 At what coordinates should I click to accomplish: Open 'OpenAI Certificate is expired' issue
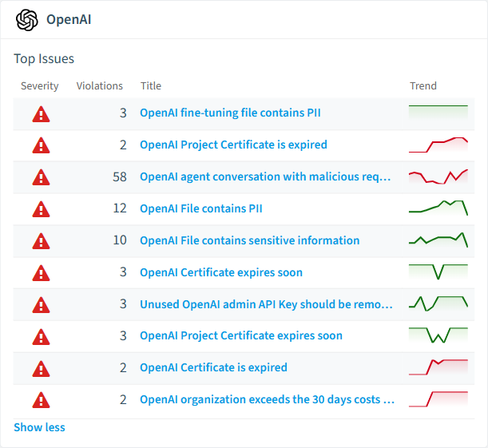[x=213, y=367]
